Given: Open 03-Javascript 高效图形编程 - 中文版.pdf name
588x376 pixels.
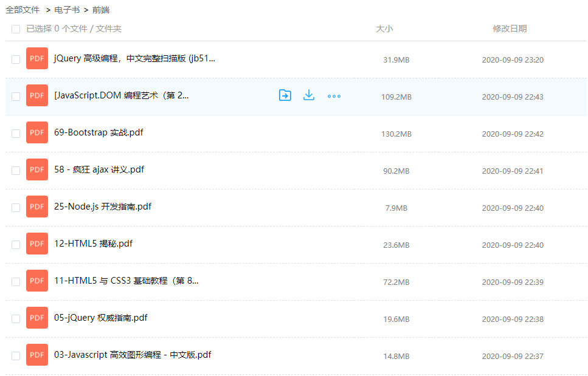Looking at the screenshot, I should pos(133,355).
